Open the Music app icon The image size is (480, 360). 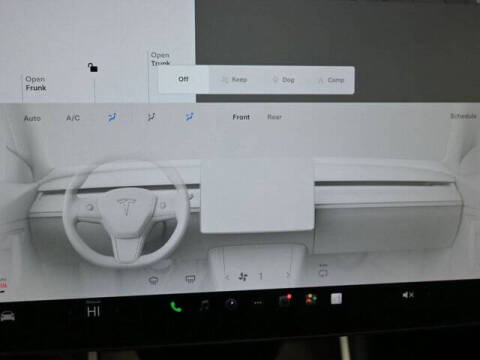tap(204, 305)
